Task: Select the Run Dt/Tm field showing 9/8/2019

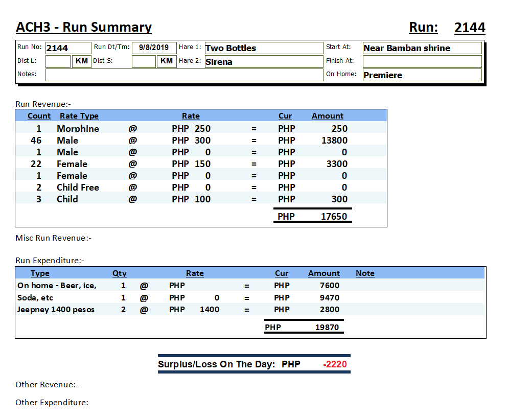Action: tap(154, 48)
